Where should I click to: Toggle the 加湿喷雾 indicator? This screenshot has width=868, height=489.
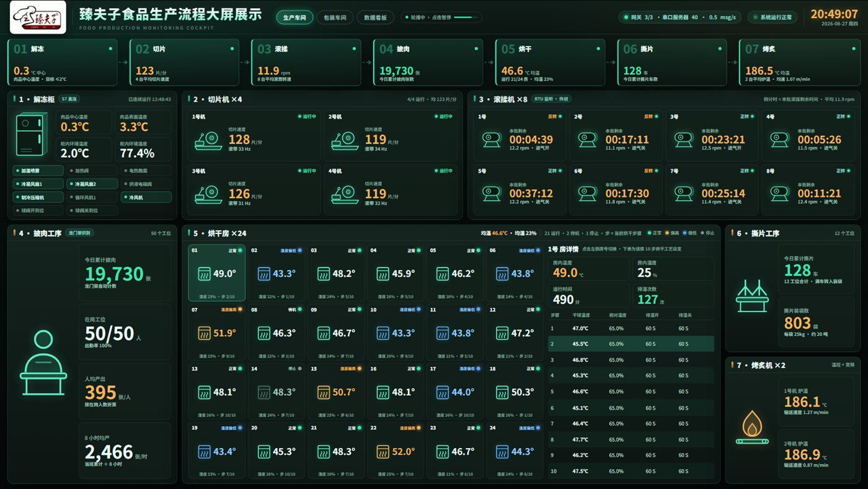point(38,171)
